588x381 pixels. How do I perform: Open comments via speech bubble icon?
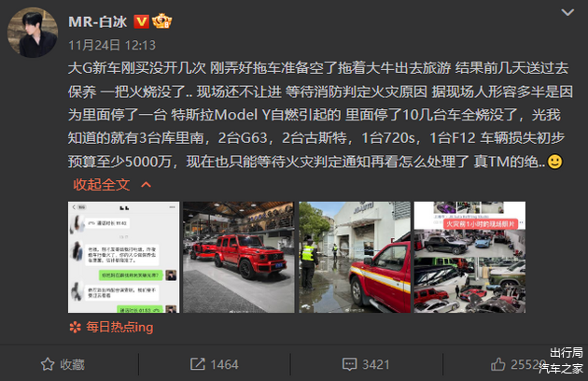(349, 364)
